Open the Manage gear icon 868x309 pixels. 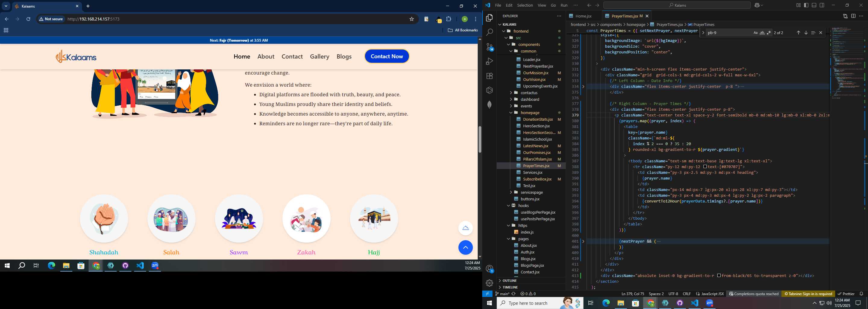489,283
